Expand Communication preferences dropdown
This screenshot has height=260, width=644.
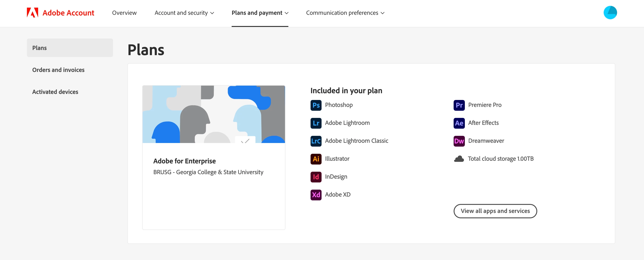pyautogui.click(x=345, y=13)
